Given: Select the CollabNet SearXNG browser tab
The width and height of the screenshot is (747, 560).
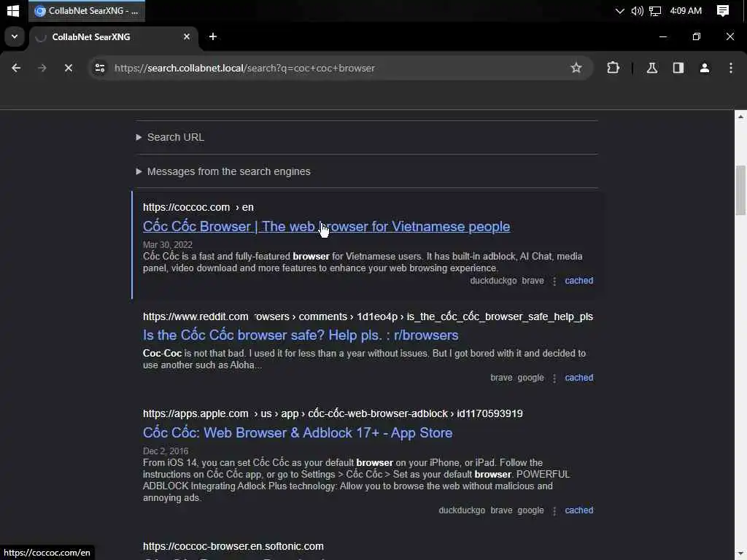Looking at the screenshot, I should click(x=113, y=37).
